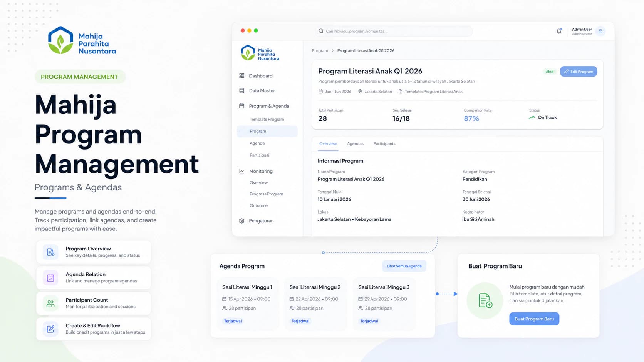The height and width of the screenshot is (362, 644).
Task: Click the Buat Program Baru button
Action: (534, 319)
